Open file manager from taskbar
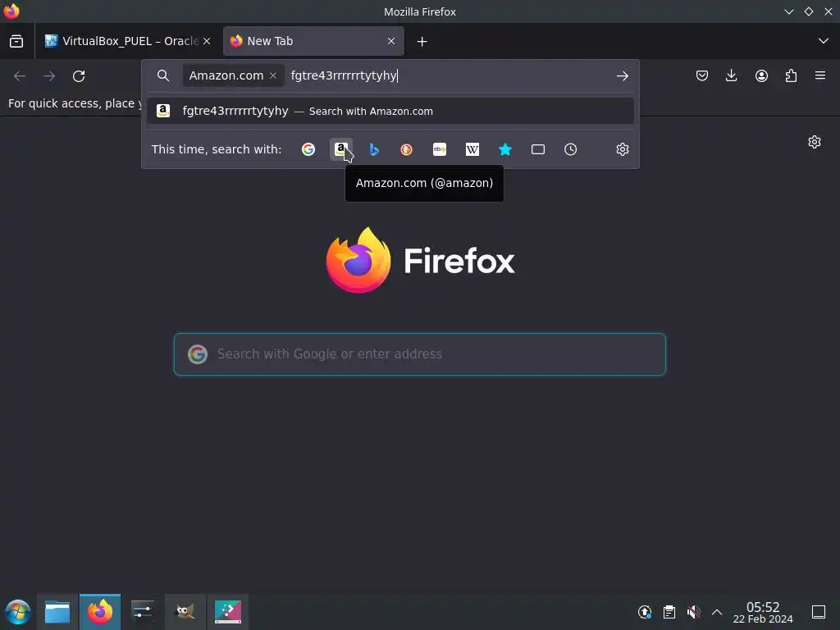The image size is (840, 630). pyautogui.click(x=57, y=612)
